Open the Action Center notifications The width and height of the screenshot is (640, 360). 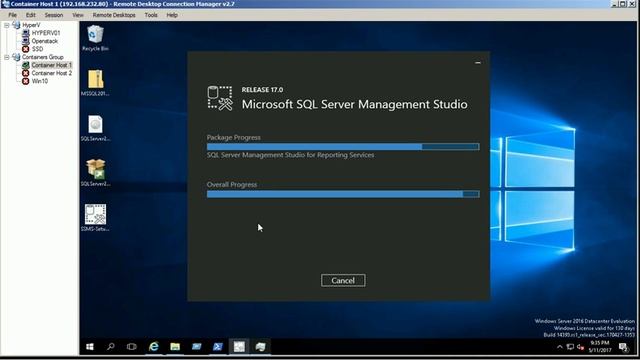[x=623, y=347]
